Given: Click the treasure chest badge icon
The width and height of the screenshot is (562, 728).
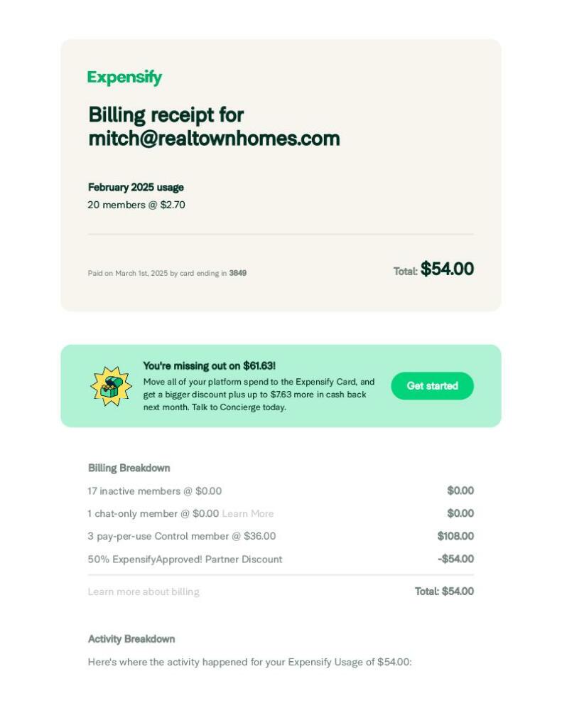Looking at the screenshot, I should coord(111,386).
